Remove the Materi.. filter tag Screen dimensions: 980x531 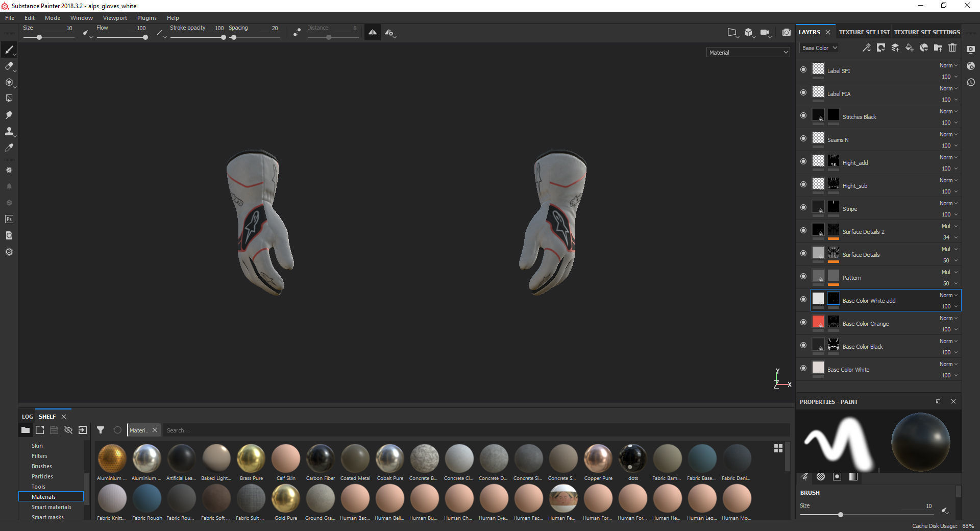[x=155, y=430]
